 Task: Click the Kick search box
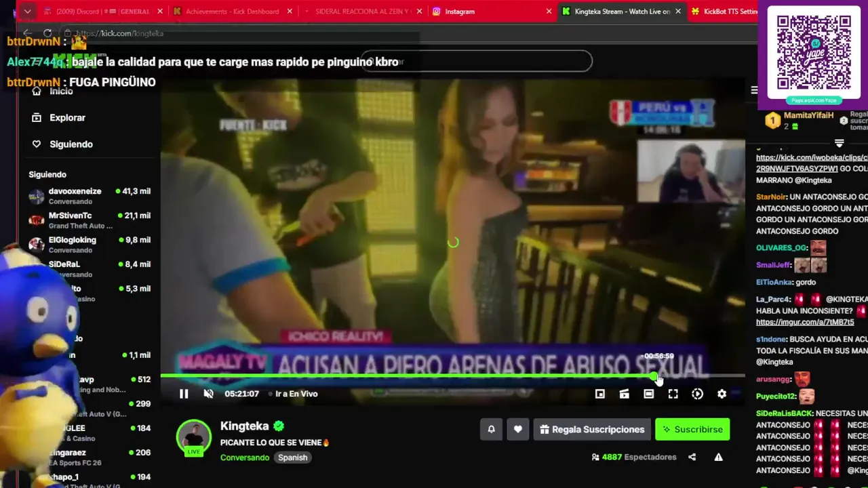pyautogui.click(x=477, y=61)
